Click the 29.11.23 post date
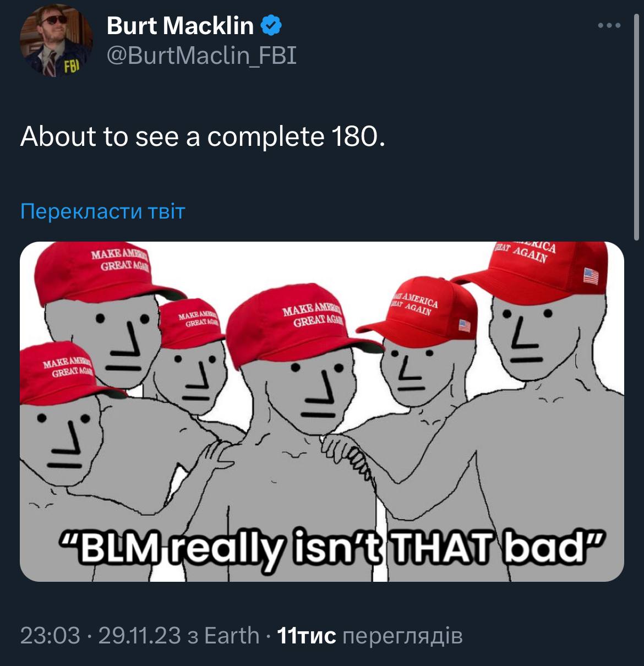Viewport: 644px width, 666px height. coord(139,635)
